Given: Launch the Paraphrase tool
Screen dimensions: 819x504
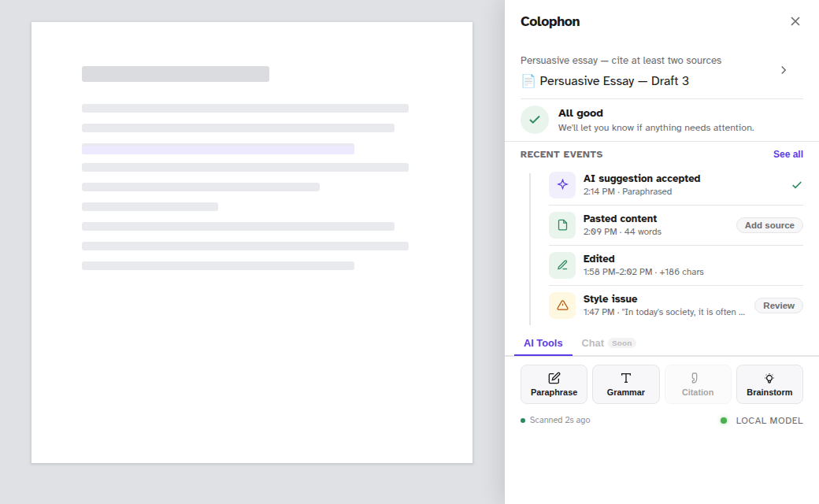Looking at the screenshot, I should (554, 384).
